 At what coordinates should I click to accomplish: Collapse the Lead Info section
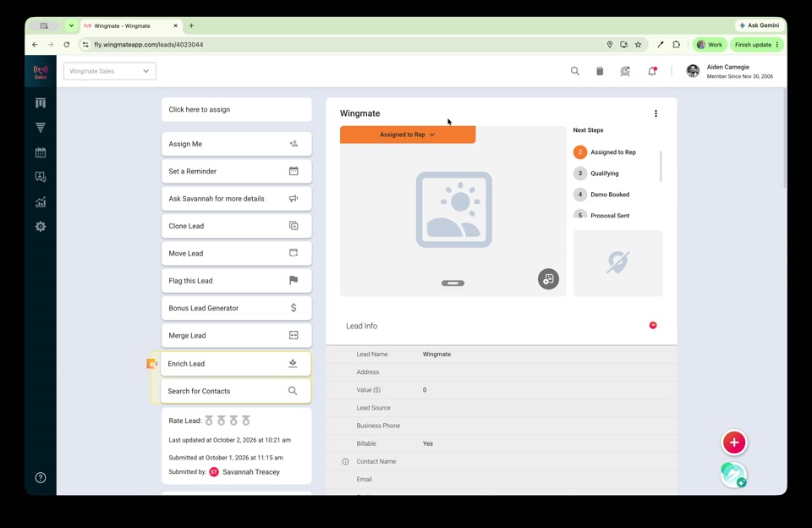[x=653, y=326]
